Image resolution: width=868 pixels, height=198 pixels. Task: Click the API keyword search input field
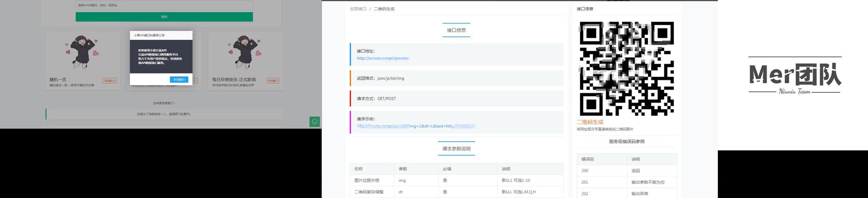point(164,5)
